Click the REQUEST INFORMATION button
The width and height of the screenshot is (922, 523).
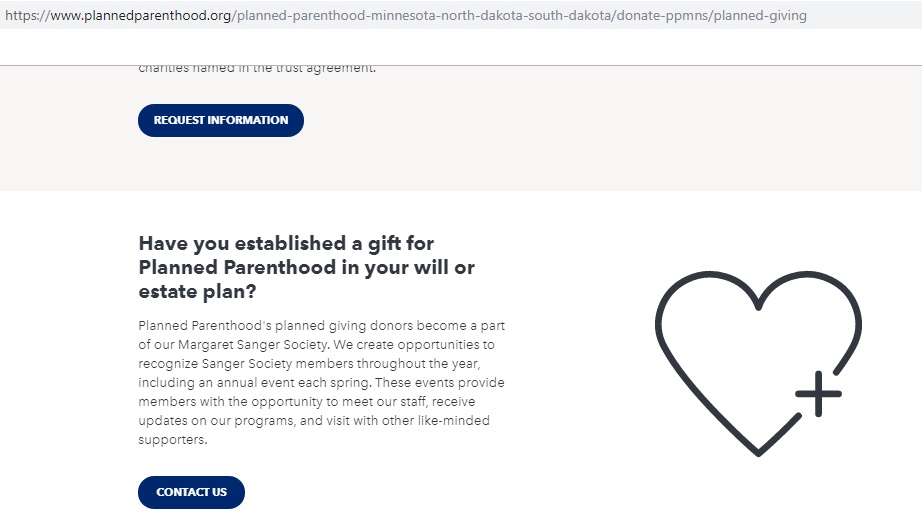click(x=221, y=121)
